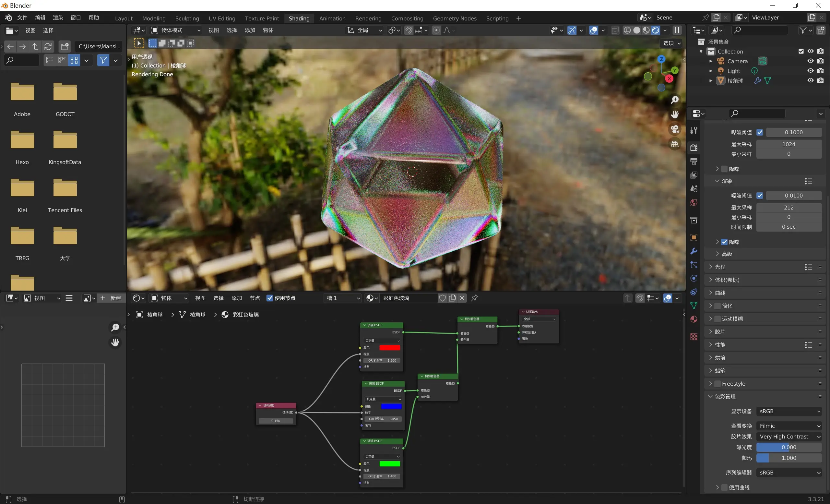Click the 新建 button in the image editor
This screenshot has height=504, width=830.
111,298
